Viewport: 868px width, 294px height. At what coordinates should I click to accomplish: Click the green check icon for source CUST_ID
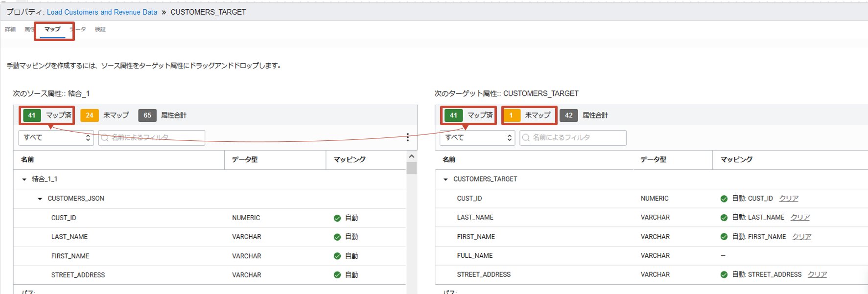tap(337, 218)
